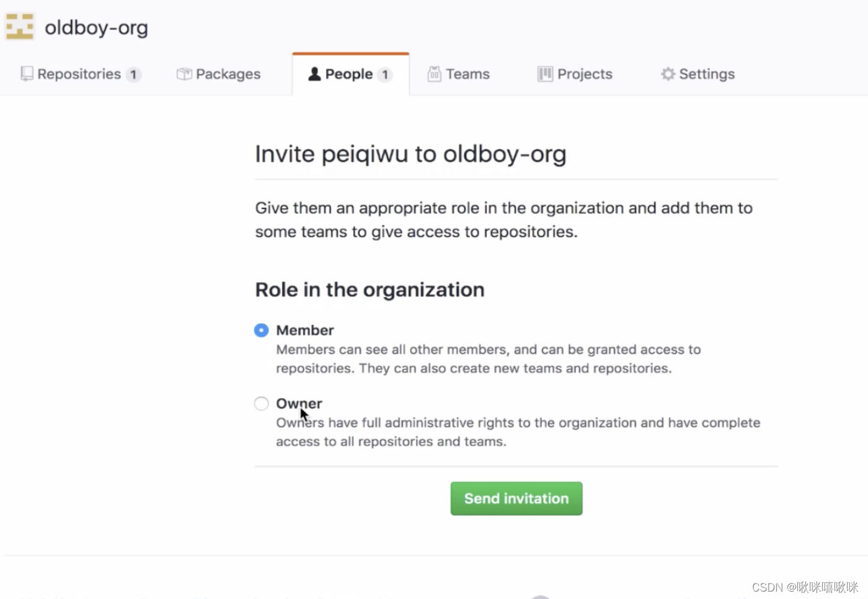Open the oldboy-org organization name link
868x599 pixels.
[x=96, y=27]
